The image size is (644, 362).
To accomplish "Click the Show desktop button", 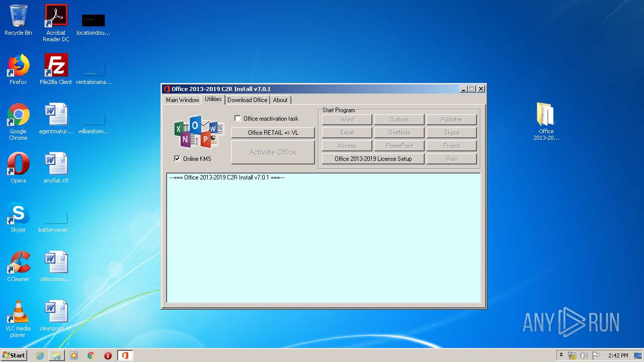I will 638,355.
